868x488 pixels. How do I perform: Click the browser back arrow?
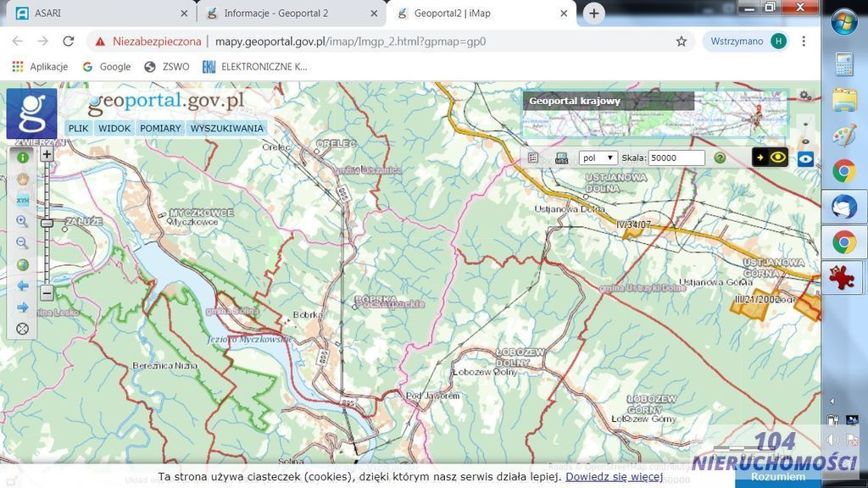pos(17,42)
